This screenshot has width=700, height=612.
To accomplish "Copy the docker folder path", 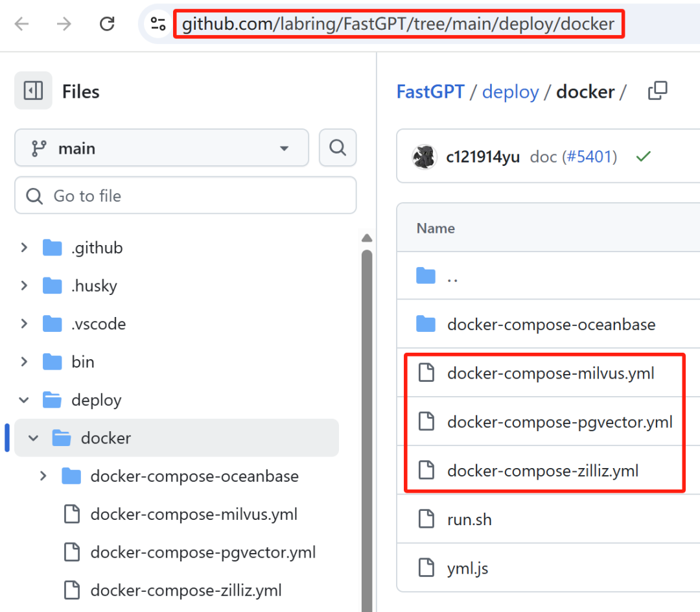I will 657,91.
